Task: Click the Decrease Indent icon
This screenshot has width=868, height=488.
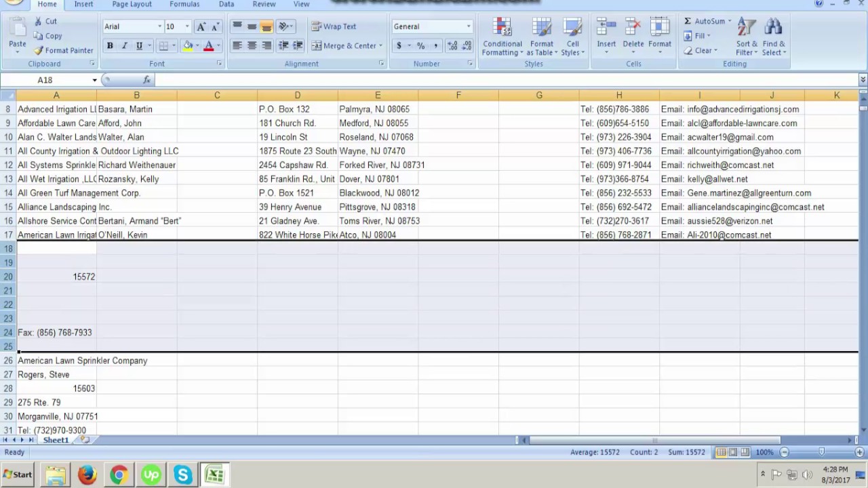Action: (x=283, y=45)
